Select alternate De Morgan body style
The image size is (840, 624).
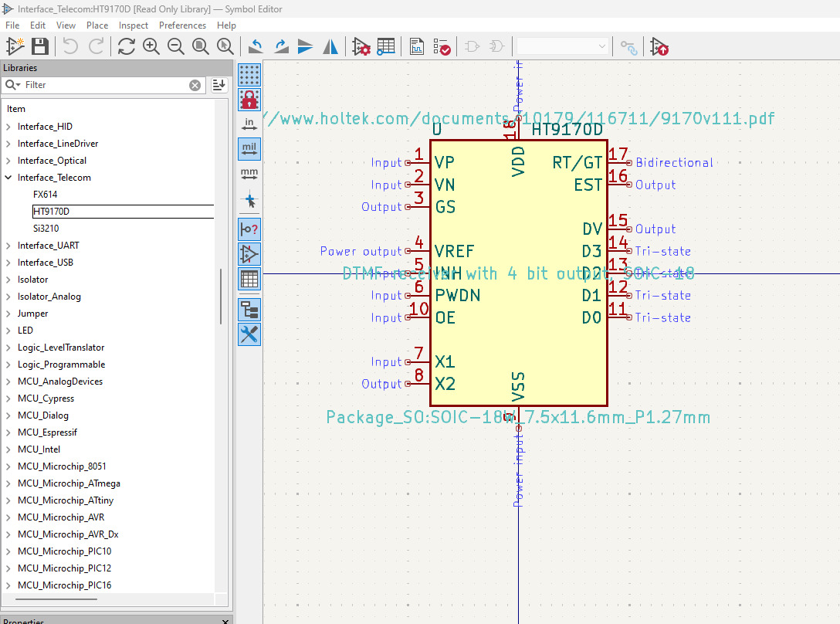(497, 46)
